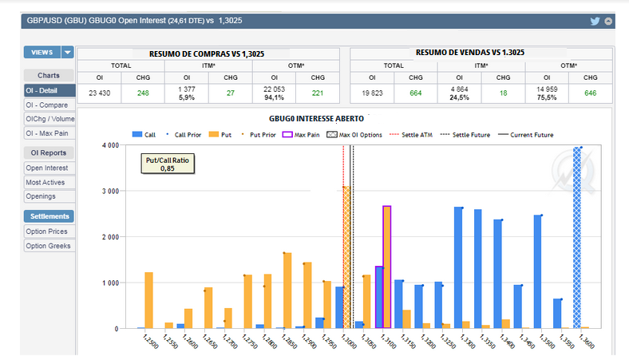Click GBUG0 INTERESSE ABERTO chart title
This screenshot has width=629, height=364.
(x=317, y=119)
